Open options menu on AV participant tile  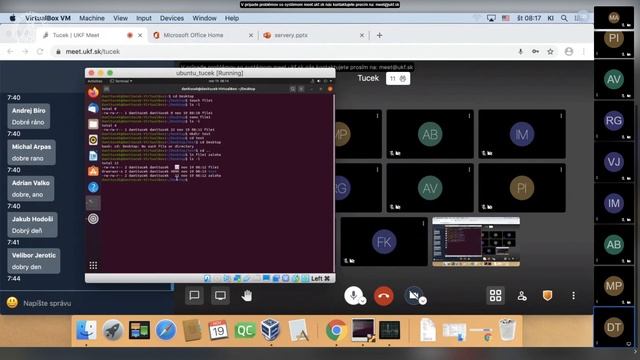point(469,169)
